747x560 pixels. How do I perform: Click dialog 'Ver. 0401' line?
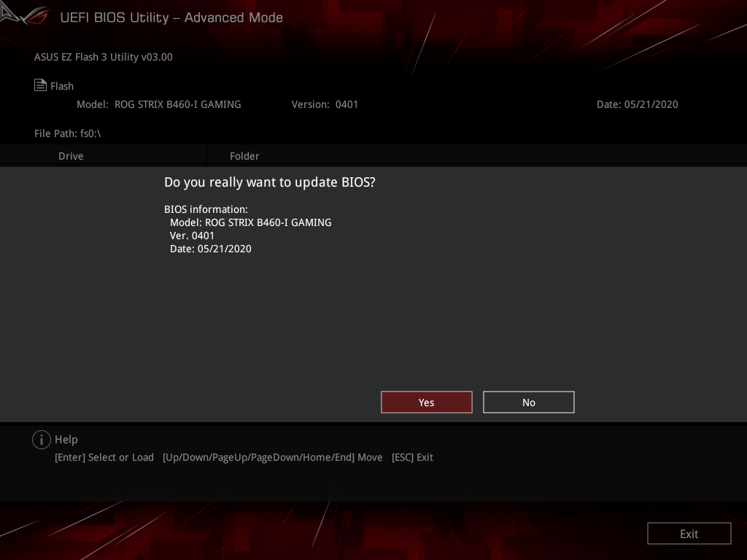(x=192, y=236)
